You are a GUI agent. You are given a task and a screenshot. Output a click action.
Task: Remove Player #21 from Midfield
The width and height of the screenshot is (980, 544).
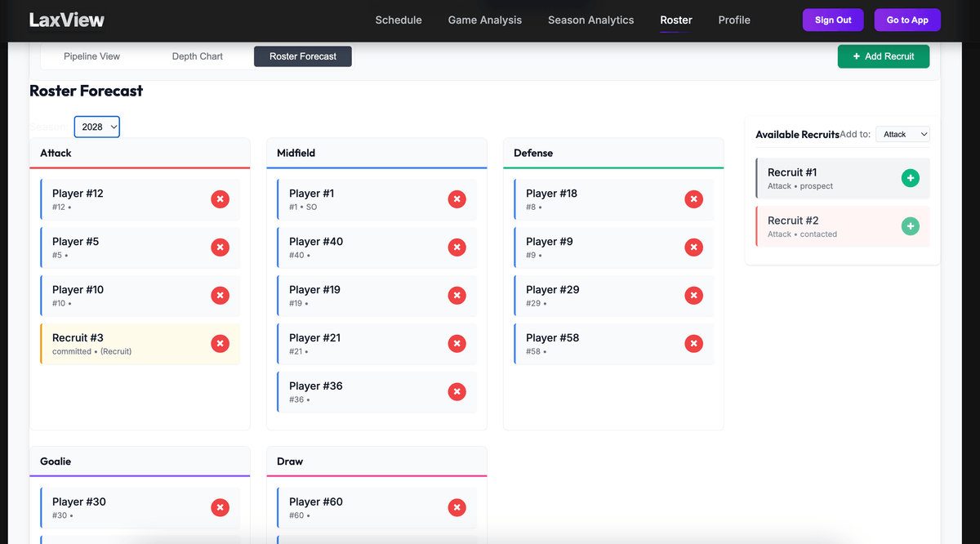457,343
